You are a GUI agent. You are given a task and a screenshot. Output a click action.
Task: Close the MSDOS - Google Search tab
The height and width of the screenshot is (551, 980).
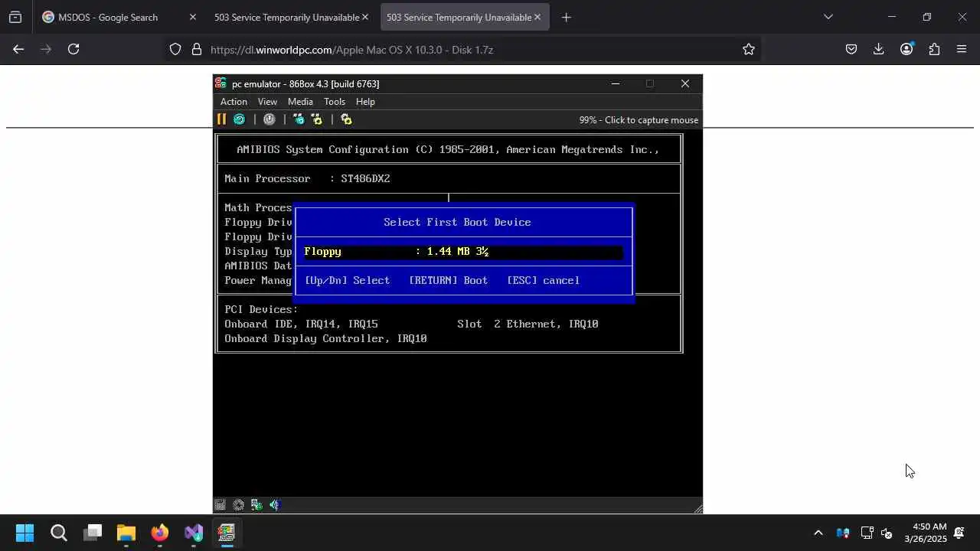point(193,17)
